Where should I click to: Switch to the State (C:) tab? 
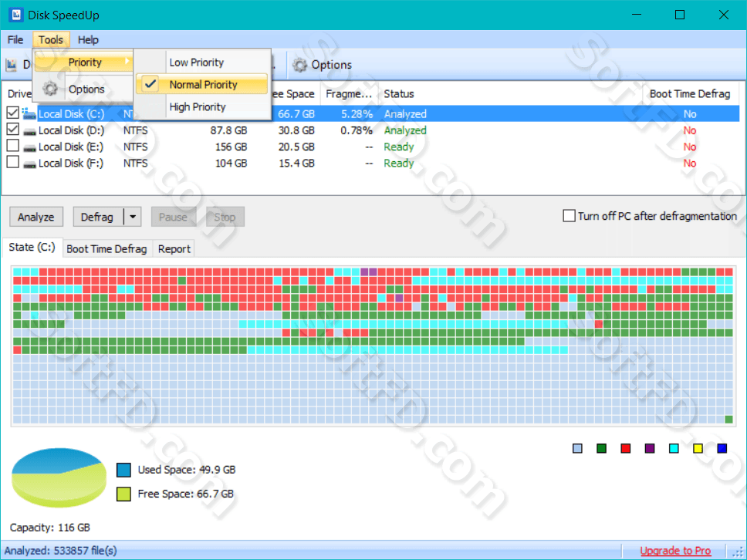pyautogui.click(x=32, y=248)
